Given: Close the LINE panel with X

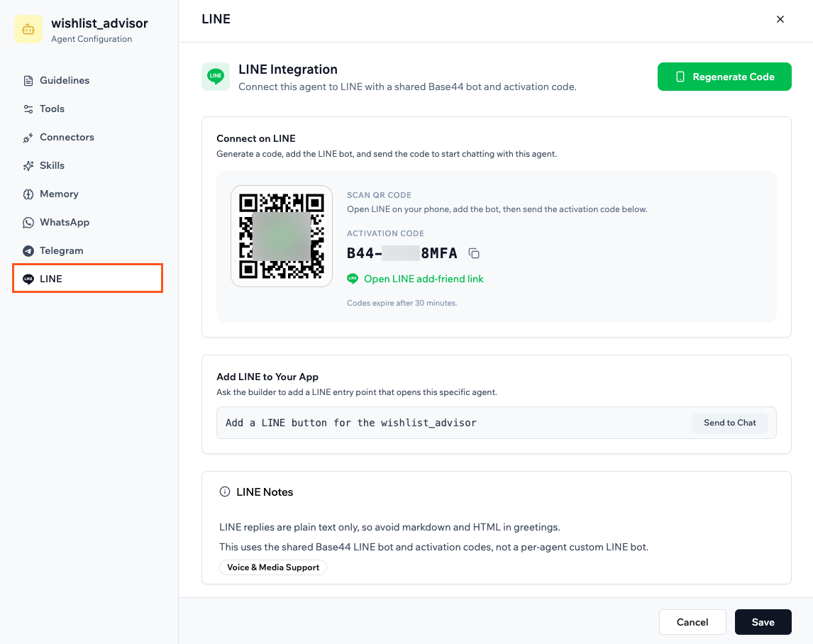Looking at the screenshot, I should point(780,19).
